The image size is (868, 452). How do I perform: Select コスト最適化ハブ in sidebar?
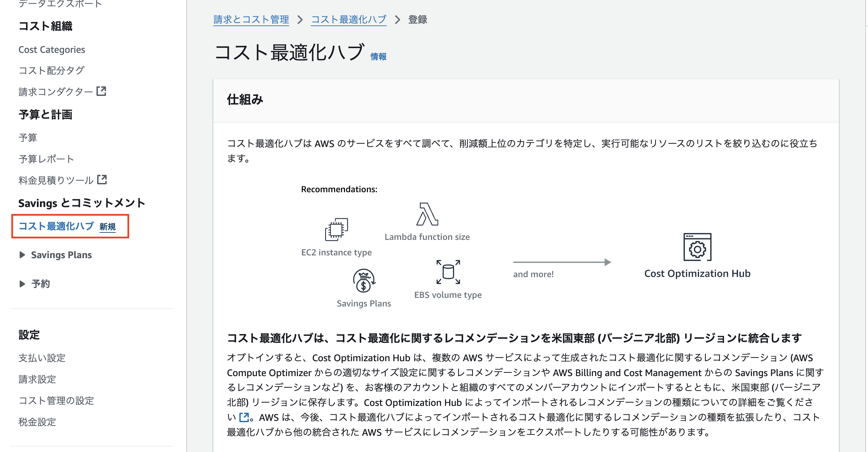pyautogui.click(x=56, y=226)
